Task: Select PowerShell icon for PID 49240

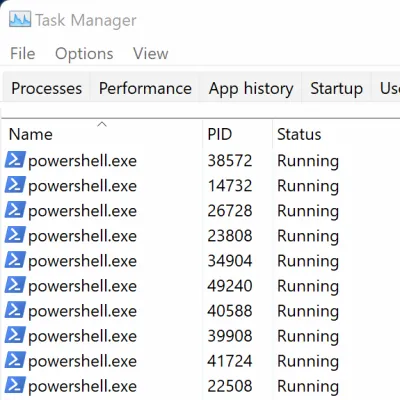Action: pyautogui.click(x=15, y=285)
